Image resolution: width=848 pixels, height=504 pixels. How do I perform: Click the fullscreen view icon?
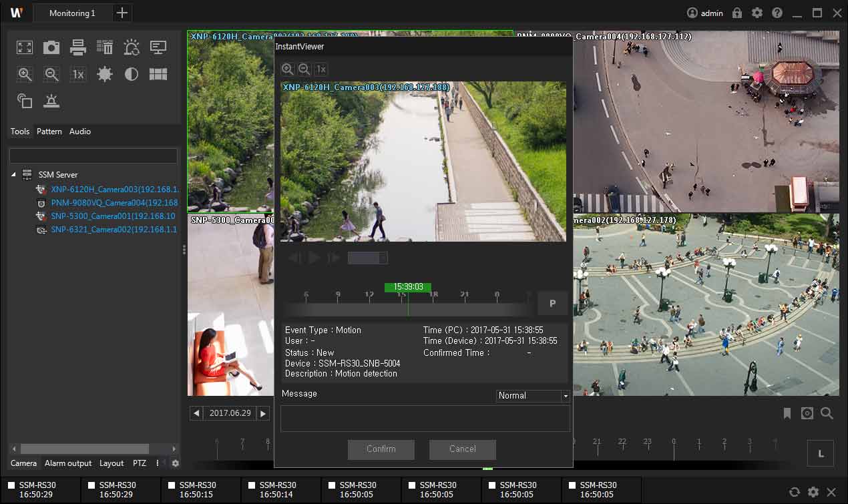(x=25, y=47)
